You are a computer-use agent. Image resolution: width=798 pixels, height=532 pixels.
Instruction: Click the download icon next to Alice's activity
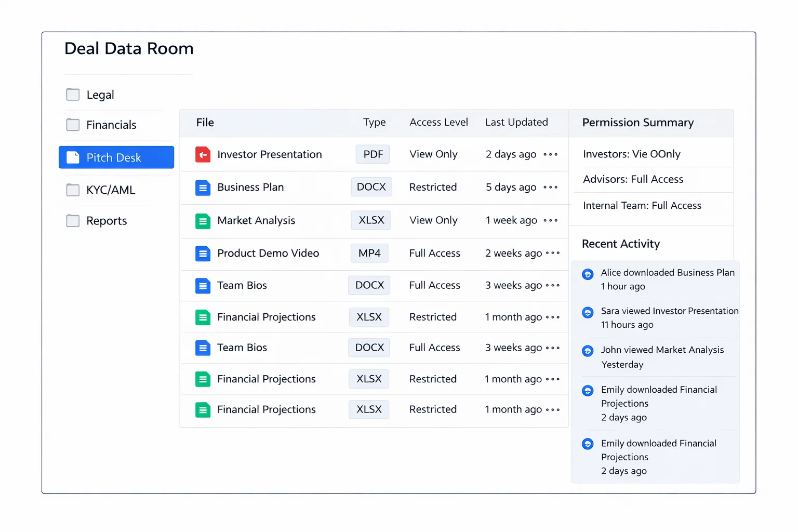(x=588, y=274)
